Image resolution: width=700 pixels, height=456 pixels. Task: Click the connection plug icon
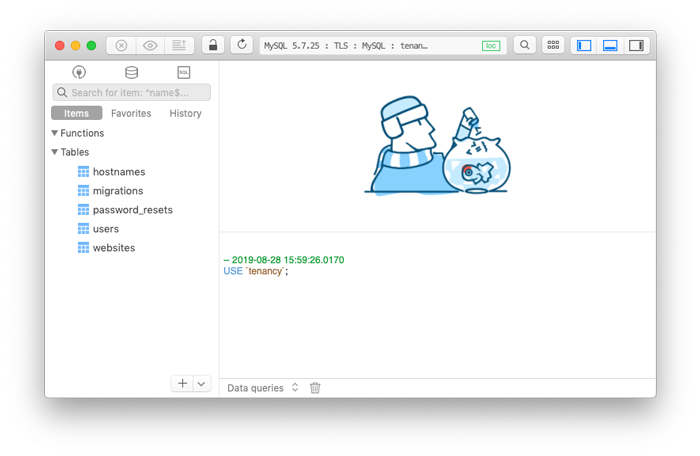79,72
